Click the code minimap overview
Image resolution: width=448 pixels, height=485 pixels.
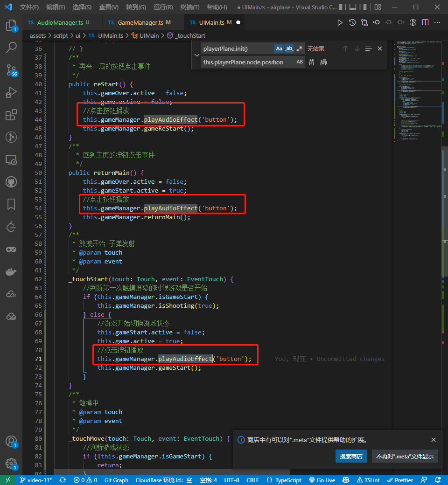point(418,91)
